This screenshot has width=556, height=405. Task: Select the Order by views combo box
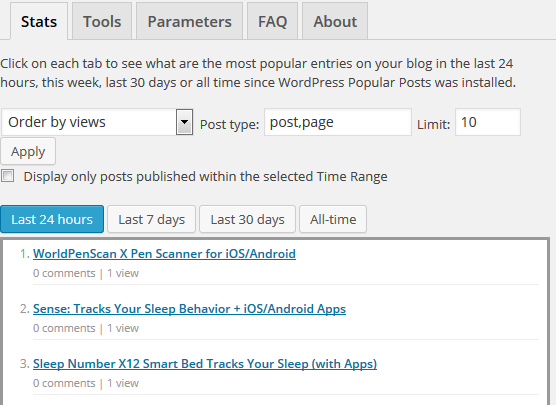[97, 122]
